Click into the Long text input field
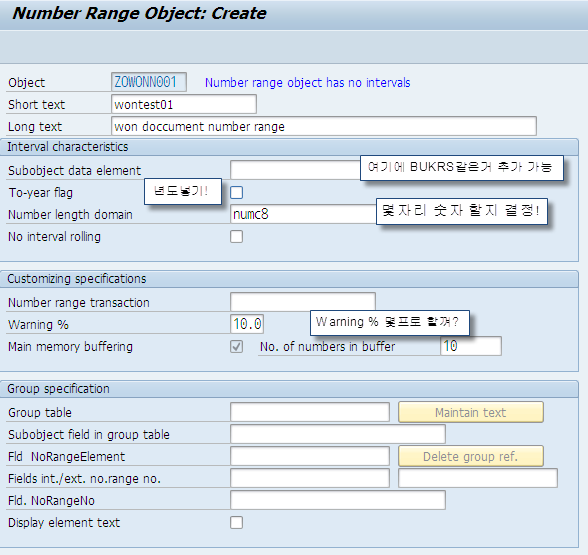 coord(324,126)
